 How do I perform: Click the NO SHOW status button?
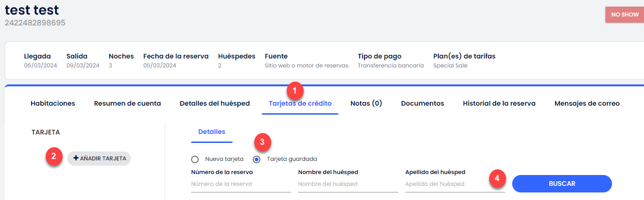(x=624, y=15)
